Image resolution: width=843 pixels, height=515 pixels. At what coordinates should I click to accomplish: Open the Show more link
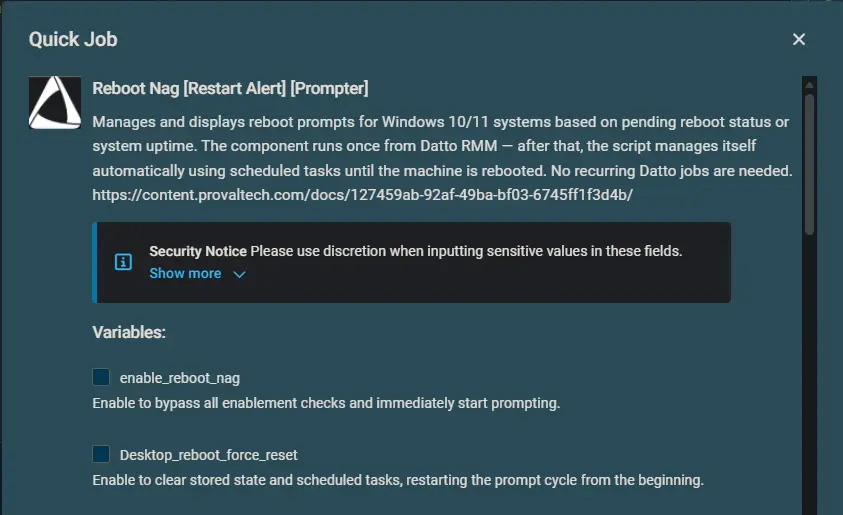coord(185,273)
